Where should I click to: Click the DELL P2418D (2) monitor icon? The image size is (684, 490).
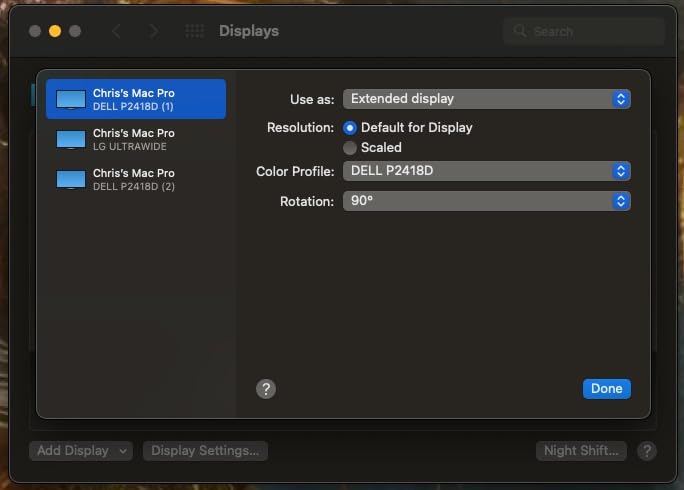[x=71, y=180]
